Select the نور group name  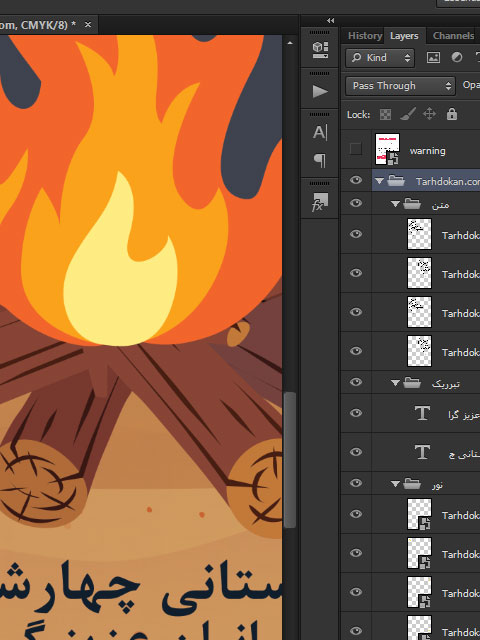[x=437, y=485]
